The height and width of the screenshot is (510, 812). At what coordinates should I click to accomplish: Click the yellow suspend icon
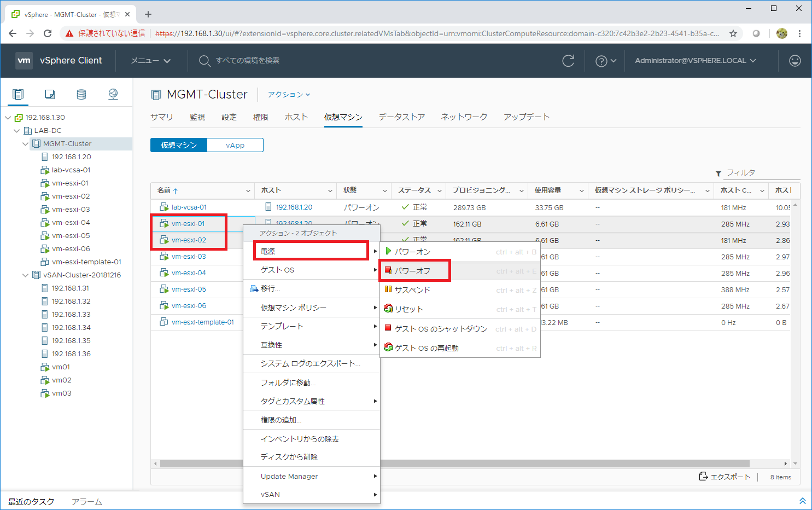pyautogui.click(x=388, y=289)
